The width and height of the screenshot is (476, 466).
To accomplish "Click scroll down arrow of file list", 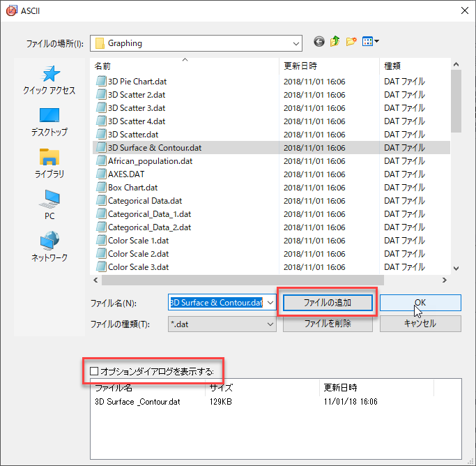I will [x=456, y=269].
